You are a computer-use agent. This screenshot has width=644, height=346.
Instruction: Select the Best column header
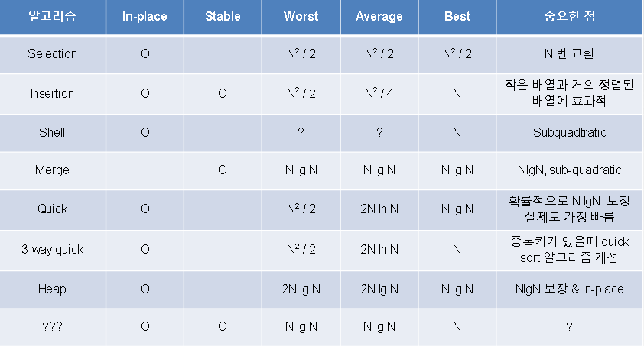(457, 16)
